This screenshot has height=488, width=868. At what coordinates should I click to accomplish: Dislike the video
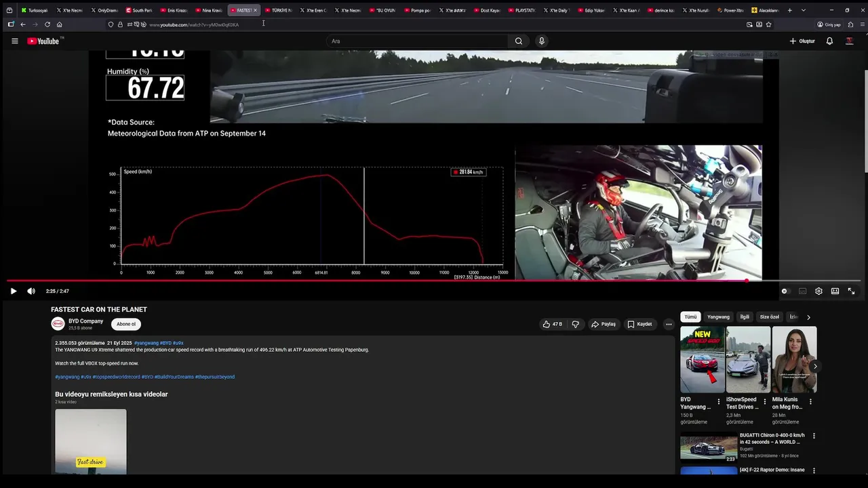pyautogui.click(x=575, y=325)
